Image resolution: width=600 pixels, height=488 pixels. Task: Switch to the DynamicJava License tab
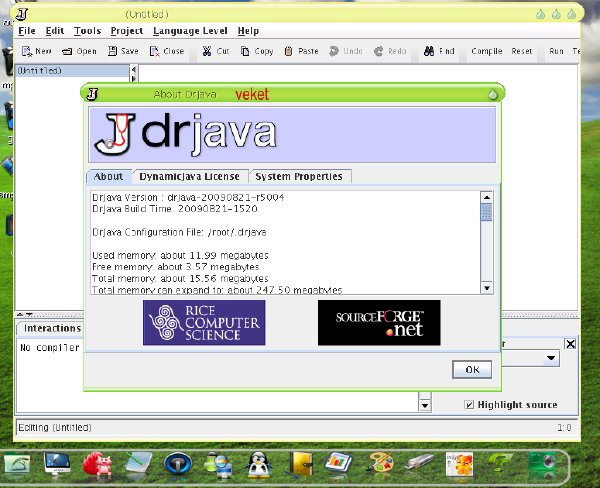(189, 176)
